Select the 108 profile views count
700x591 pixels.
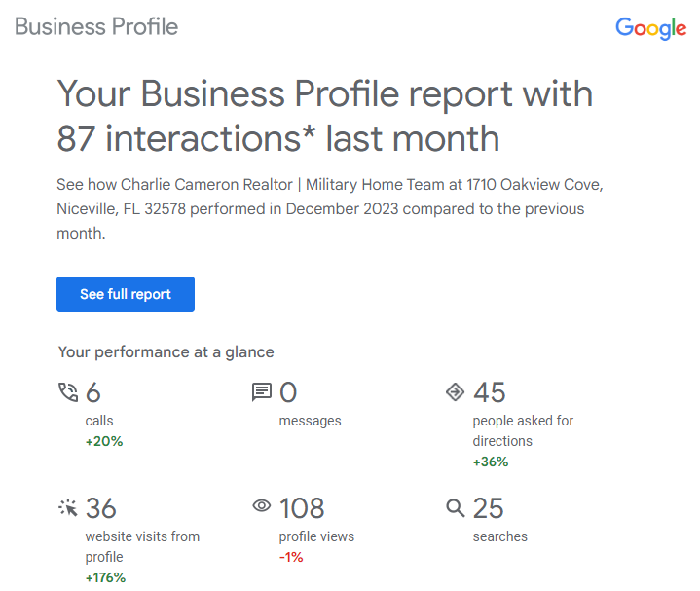[x=302, y=508]
